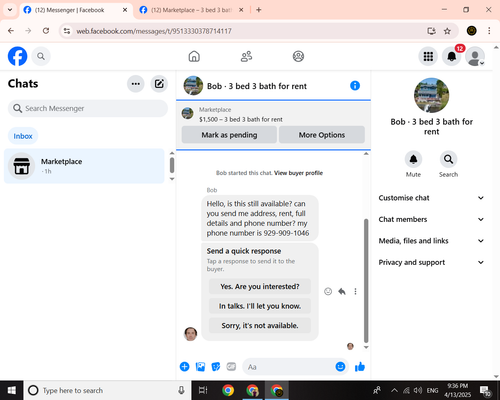
Task: Click chat list scrollbar thumb
Action: coord(172,165)
